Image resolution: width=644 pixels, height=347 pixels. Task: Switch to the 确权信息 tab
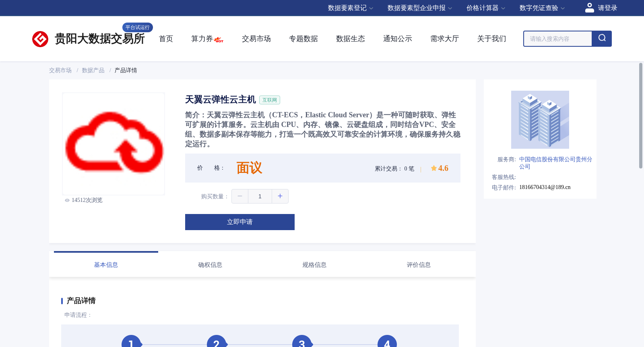210,265
